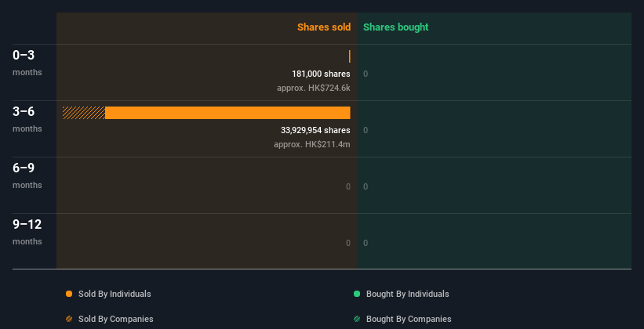This screenshot has width=644, height=329.
Task: Select the '181,000 shares' value
Action: (321, 74)
